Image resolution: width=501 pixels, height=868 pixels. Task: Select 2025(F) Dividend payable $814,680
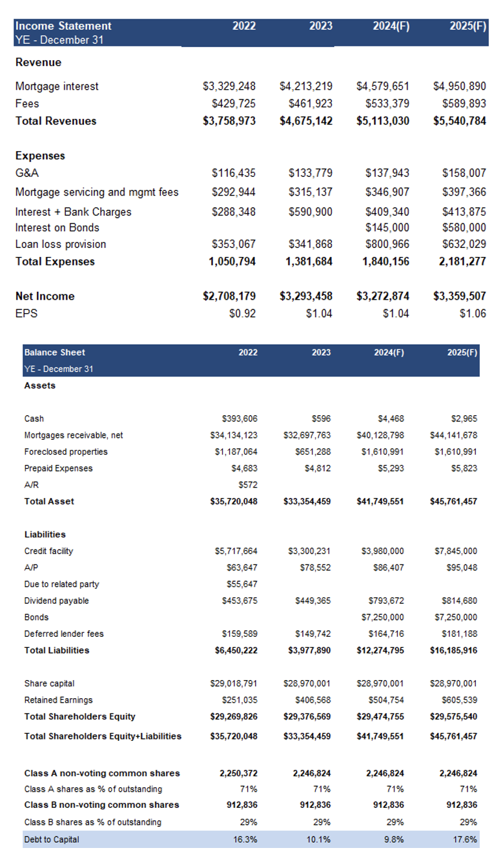click(460, 601)
